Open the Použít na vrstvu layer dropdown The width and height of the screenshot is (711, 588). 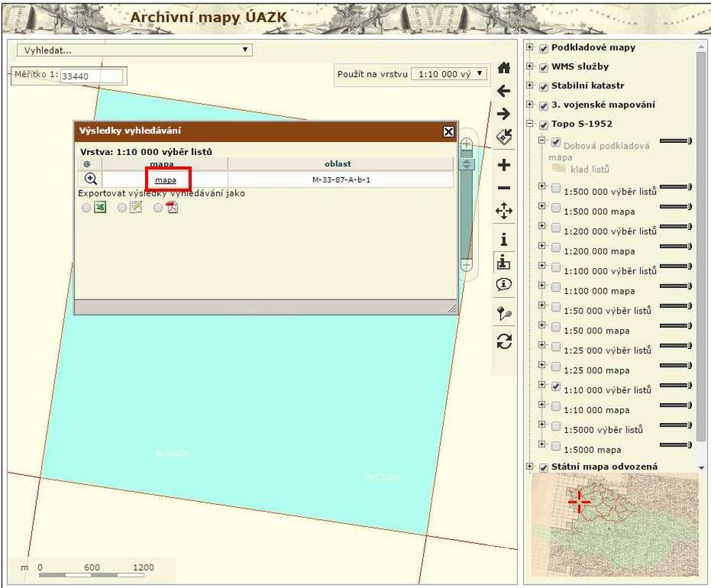tap(450, 73)
